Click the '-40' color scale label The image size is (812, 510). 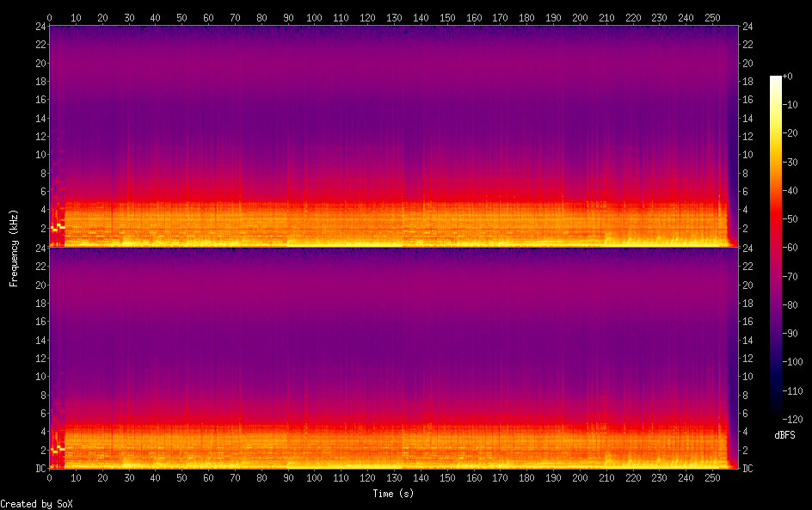click(790, 191)
